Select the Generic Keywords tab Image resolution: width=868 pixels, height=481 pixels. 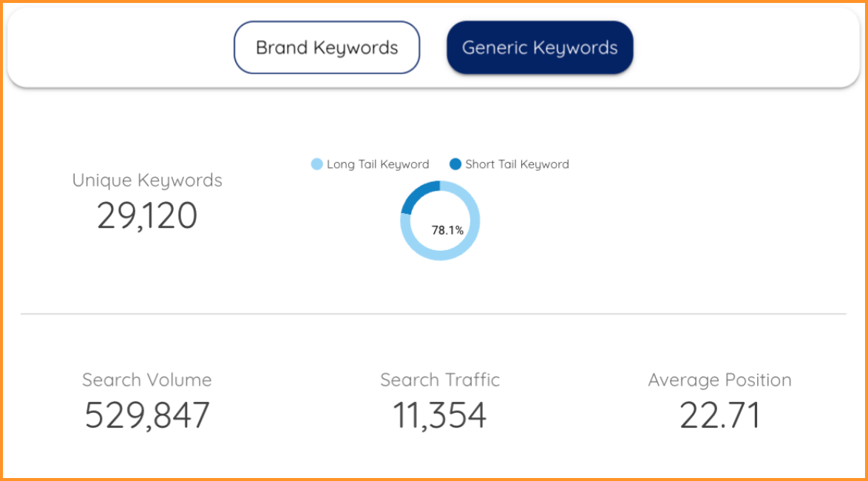(540, 47)
